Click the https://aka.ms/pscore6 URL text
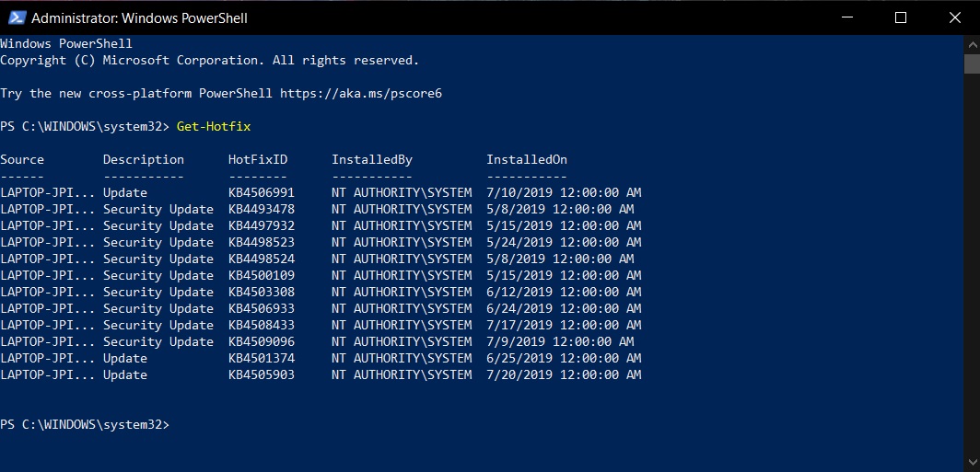Viewport: 980px width, 472px height. click(x=361, y=94)
